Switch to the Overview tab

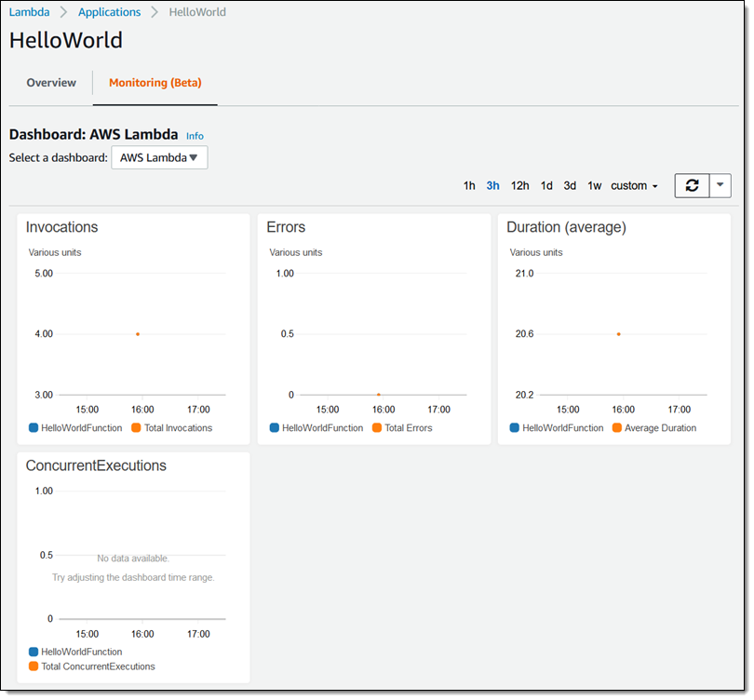tap(51, 83)
